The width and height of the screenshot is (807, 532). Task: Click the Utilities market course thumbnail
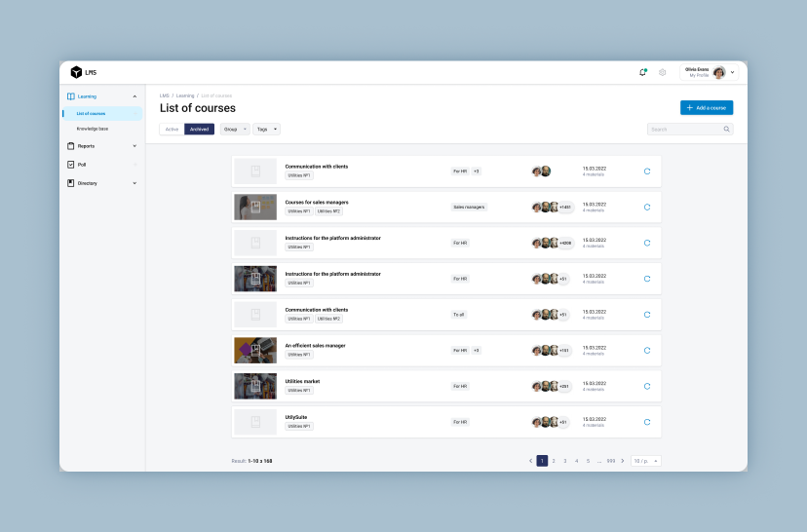(x=255, y=386)
